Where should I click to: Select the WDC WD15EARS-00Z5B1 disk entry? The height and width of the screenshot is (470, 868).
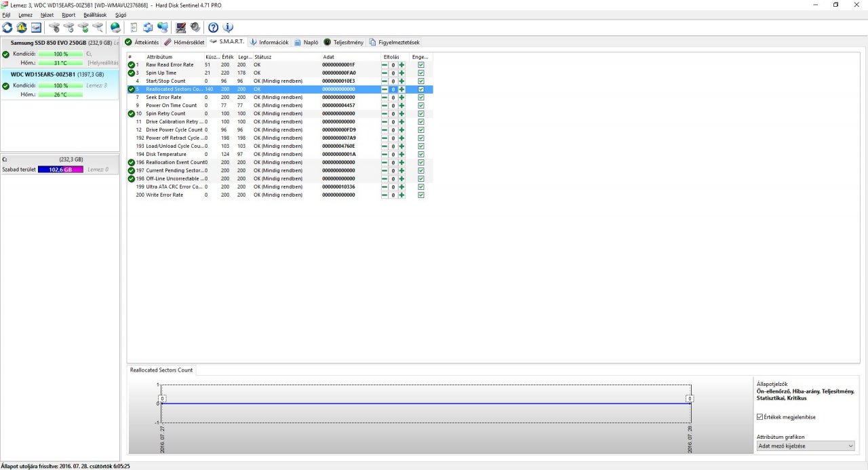60,84
